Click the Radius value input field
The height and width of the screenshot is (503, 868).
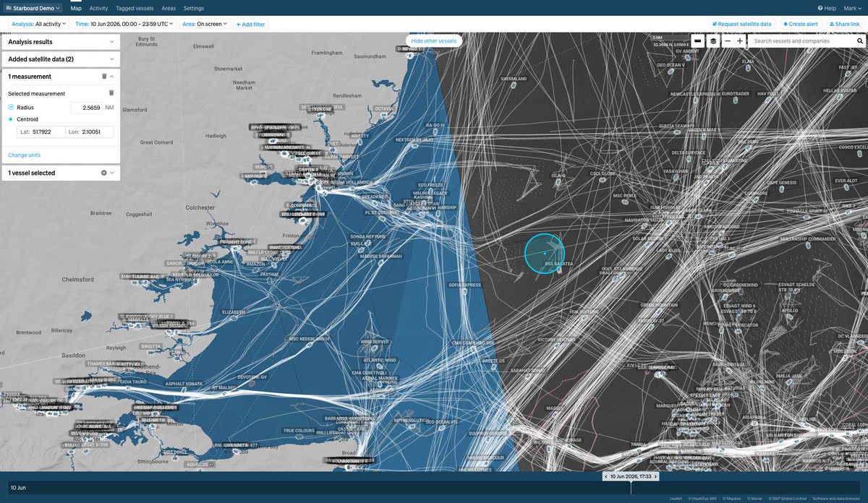click(85, 108)
